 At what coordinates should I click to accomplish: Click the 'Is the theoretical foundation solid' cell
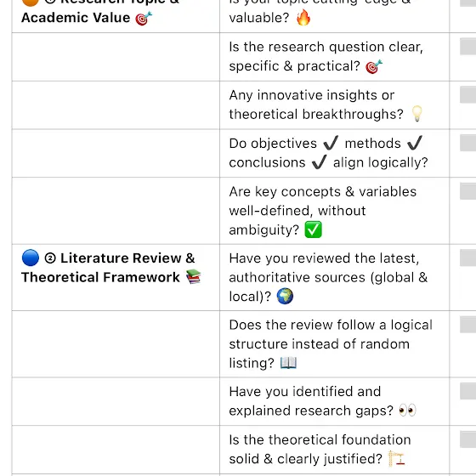tap(334, 450)
